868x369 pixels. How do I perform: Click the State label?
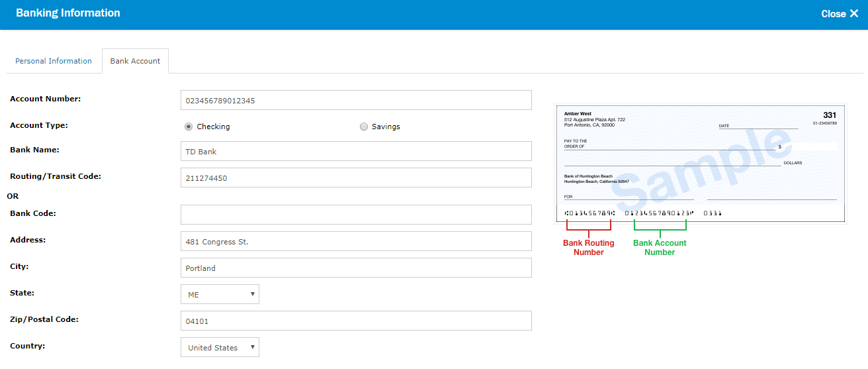22,293
